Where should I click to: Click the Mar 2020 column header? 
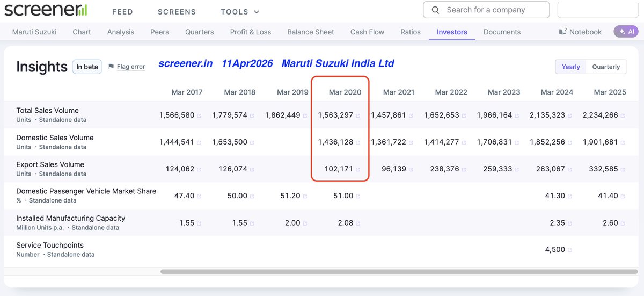tap(345, 92)
